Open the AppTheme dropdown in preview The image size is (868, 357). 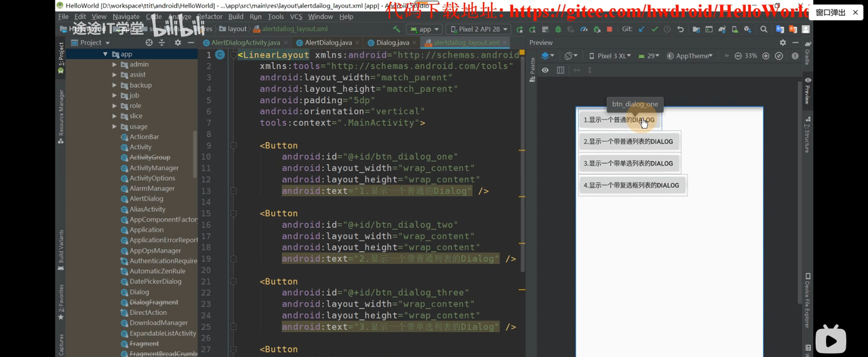click(690, 56)
